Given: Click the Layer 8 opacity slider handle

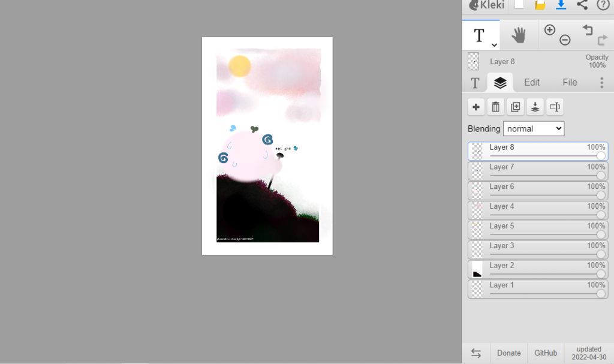Looking at the screenshot, I should click(601, 156).
